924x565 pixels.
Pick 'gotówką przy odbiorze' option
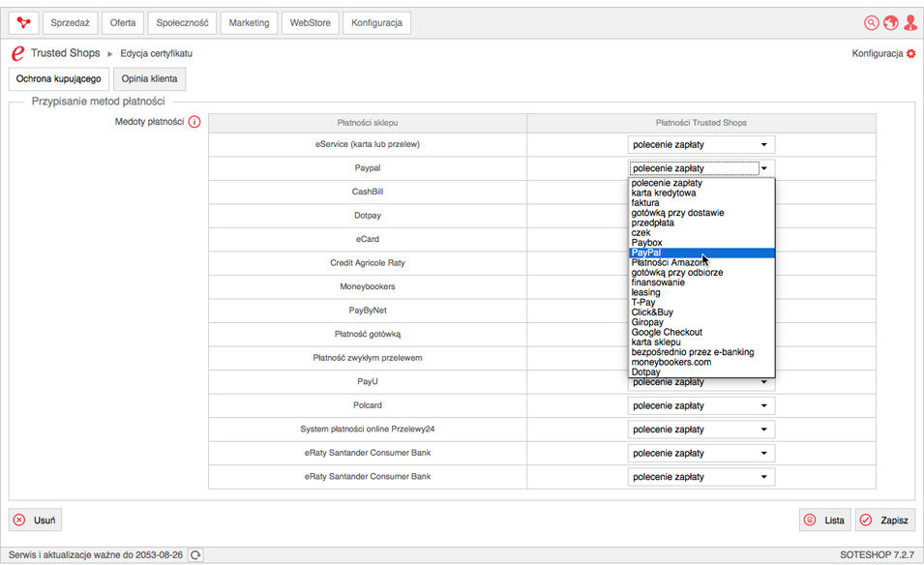[701, 273]
